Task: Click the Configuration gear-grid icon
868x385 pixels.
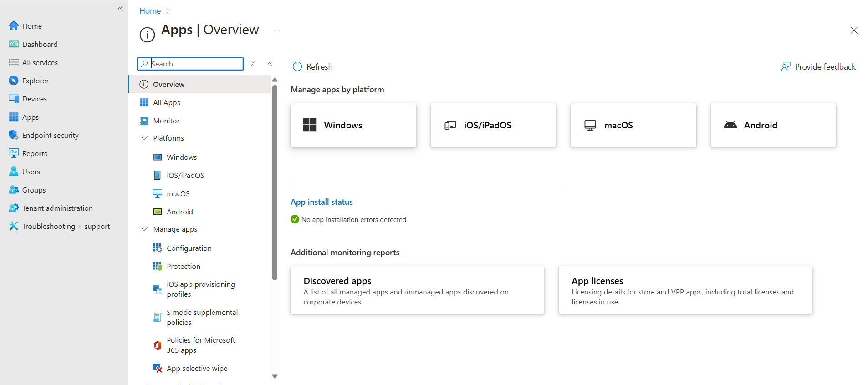Action: pyautogui.click(x=157, y=248)
